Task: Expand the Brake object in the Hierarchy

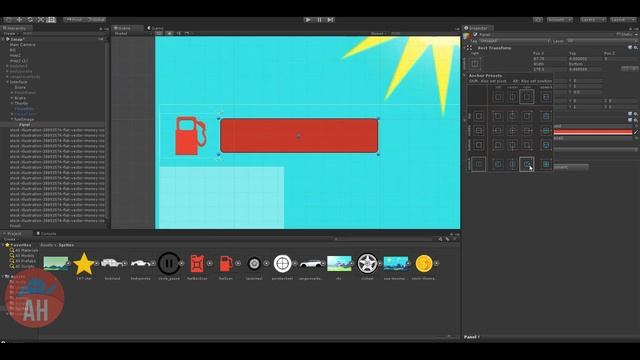Action: pos(12,98)
